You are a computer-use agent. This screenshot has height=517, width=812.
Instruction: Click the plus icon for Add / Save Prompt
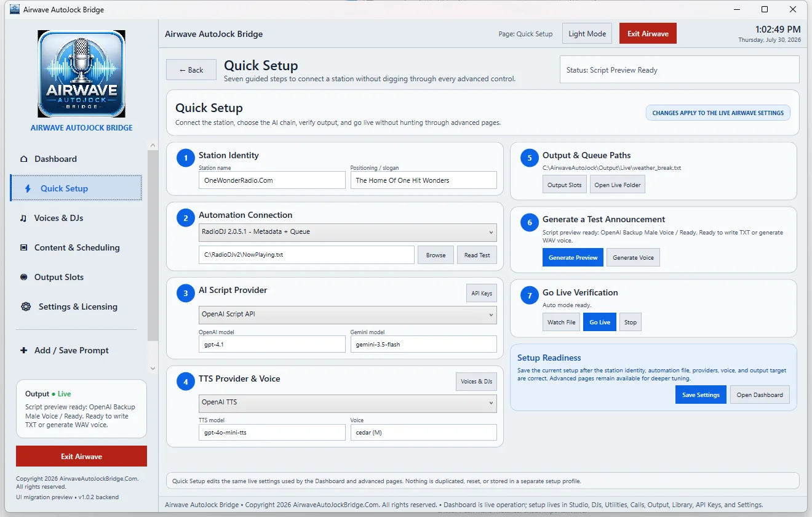click(24, 350)
